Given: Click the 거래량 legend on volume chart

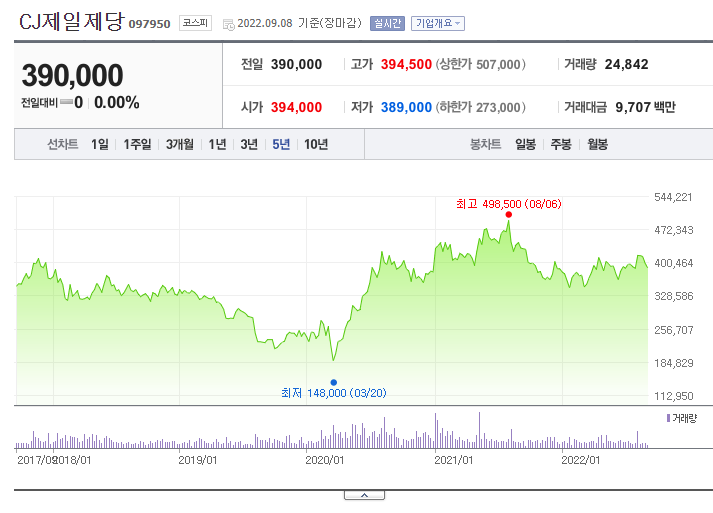Looking at the screenshot, I should tap(682, 418).
